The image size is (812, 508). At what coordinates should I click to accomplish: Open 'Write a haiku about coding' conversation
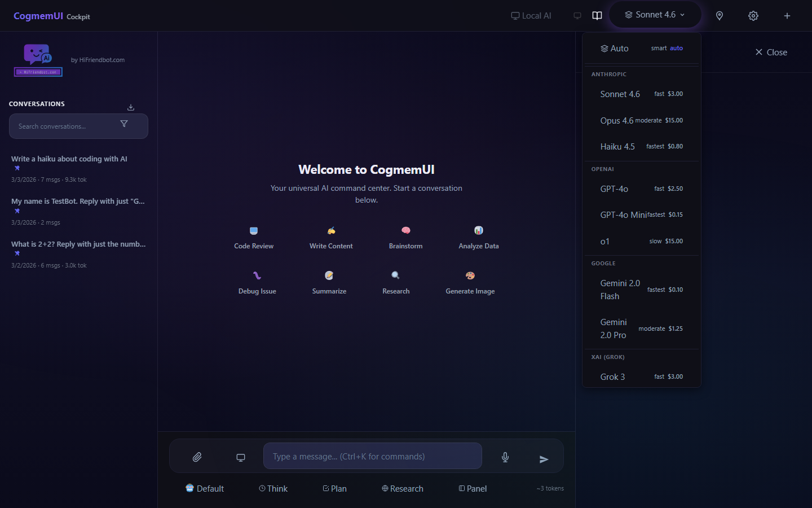point(78,169)
